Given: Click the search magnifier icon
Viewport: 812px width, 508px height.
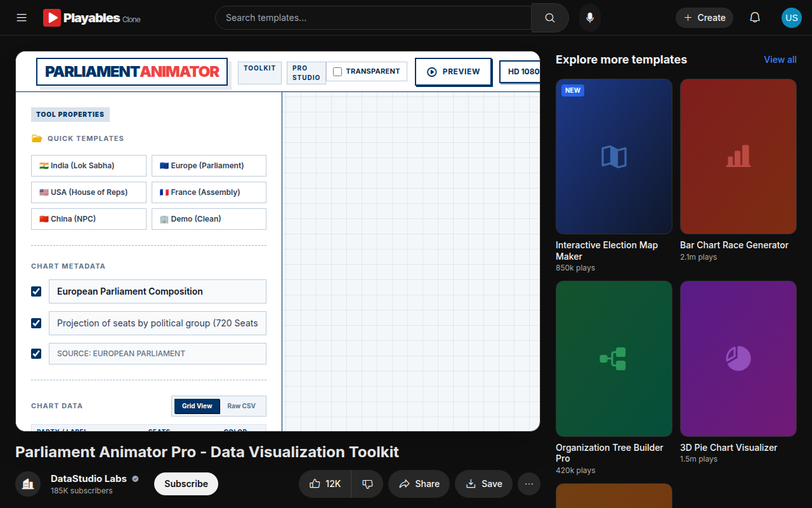Looking at the screenshot, I should pyautogui.click(x=550, y=18).
